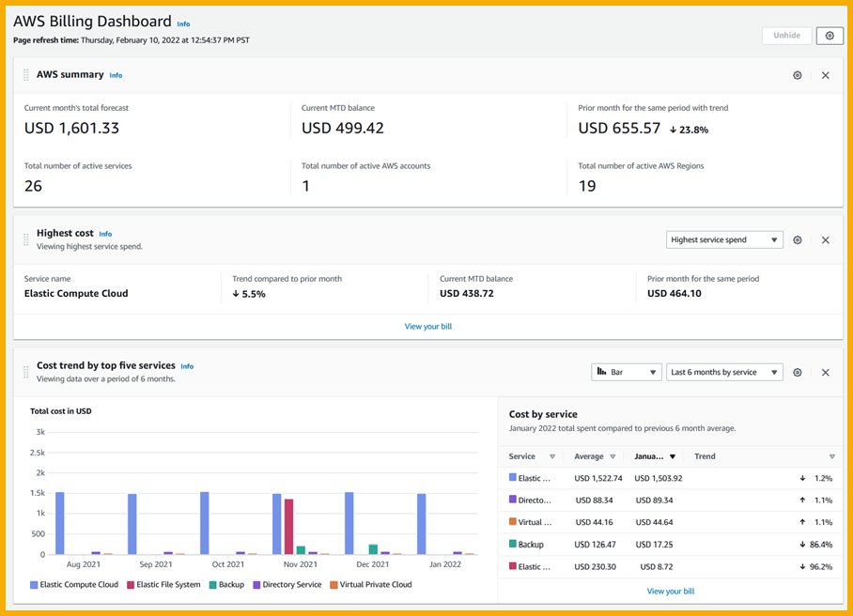Click the USD 1,503.92 January value
Image resolution: width=853 pixels, height=616 pixels.
coord(659,479)
